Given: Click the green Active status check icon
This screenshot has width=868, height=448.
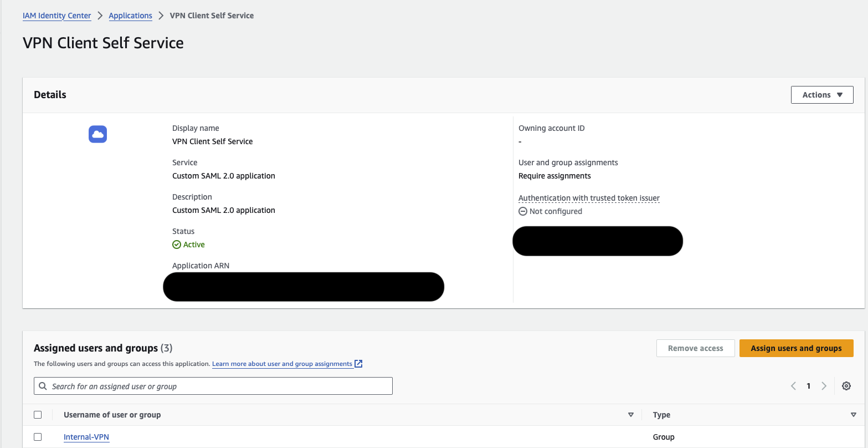Looking at the screenshot, I should pyautogui.click(x=177, y=245).
